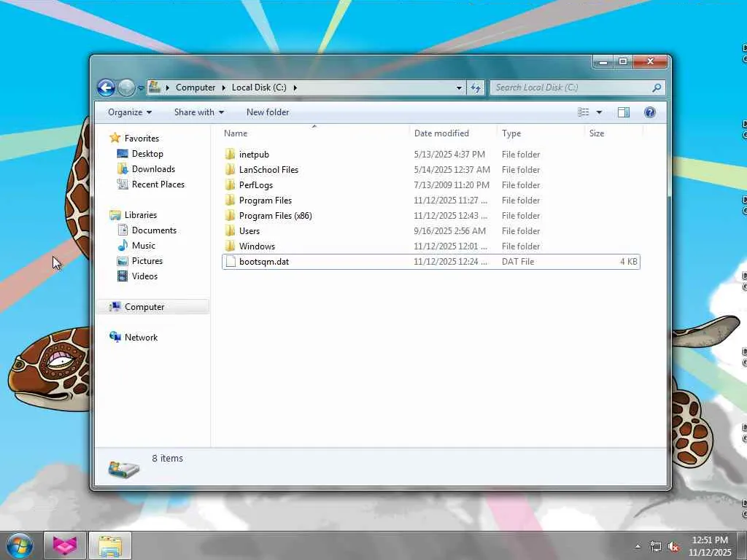The height and width of the screenshot is (560, 747).
Task: Select the Program Files (x86) folder icon
Action: 230,215
